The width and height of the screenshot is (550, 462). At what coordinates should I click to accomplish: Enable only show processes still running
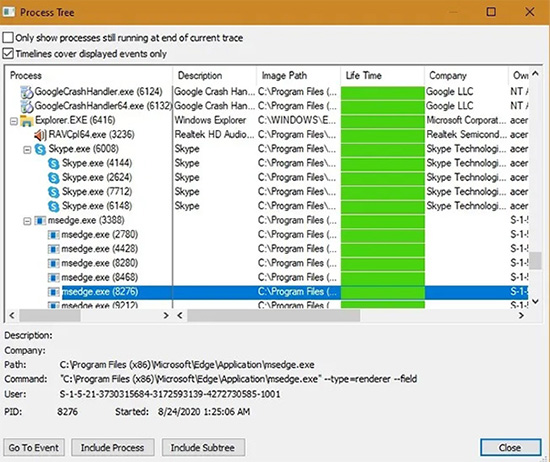(x=8, y=37)
